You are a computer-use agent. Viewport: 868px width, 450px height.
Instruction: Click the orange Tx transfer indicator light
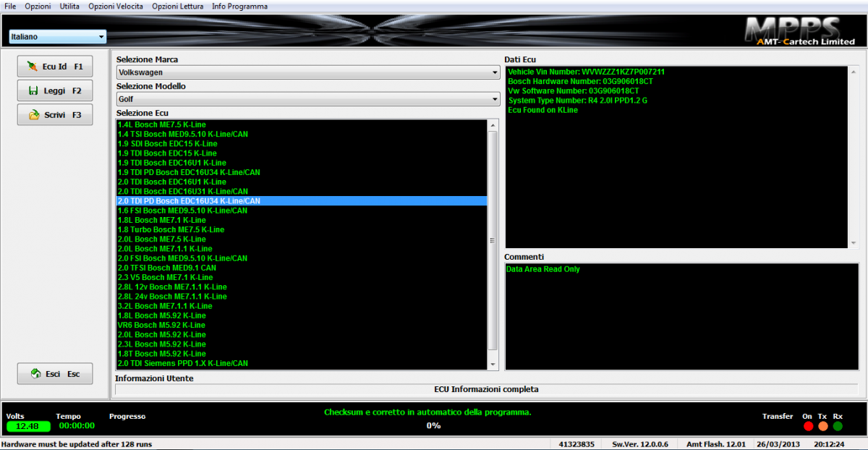[823, 426]
